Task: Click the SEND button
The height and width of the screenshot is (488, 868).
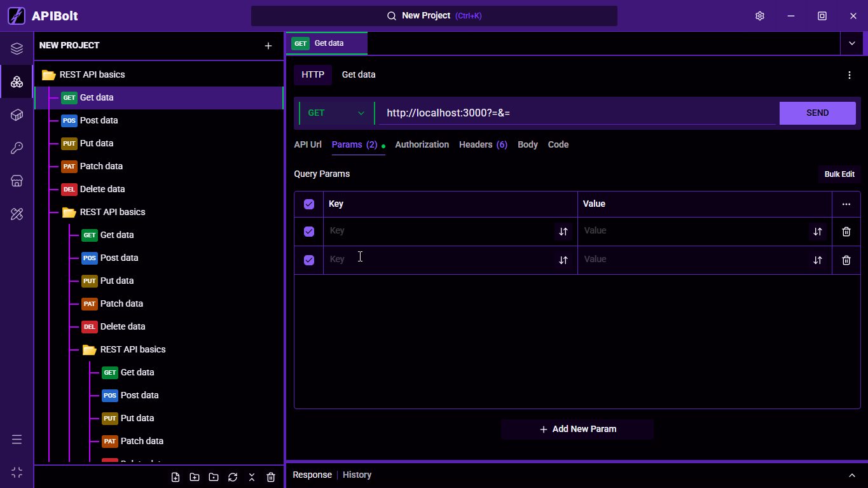Action: click(818, 113)
